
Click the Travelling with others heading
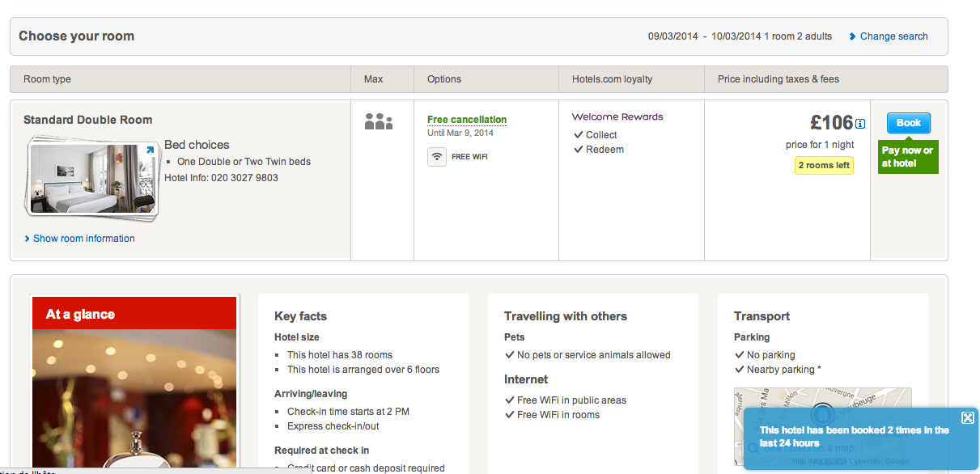(x=566, y=316)
